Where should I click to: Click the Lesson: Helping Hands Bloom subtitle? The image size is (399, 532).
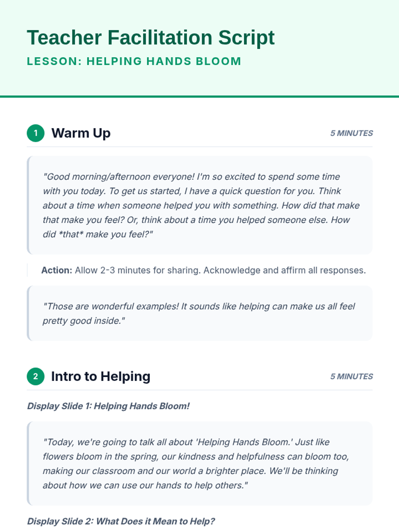point(134,62)
